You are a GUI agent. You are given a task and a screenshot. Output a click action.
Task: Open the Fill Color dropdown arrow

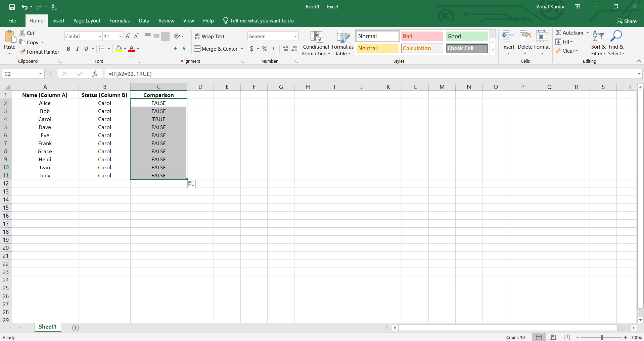click(x=125, y=49)
